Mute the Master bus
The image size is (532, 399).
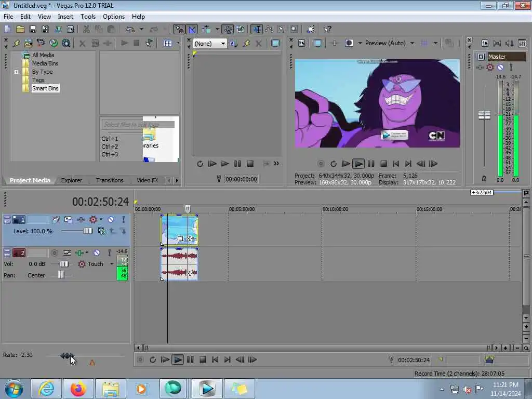click(500, 67)
